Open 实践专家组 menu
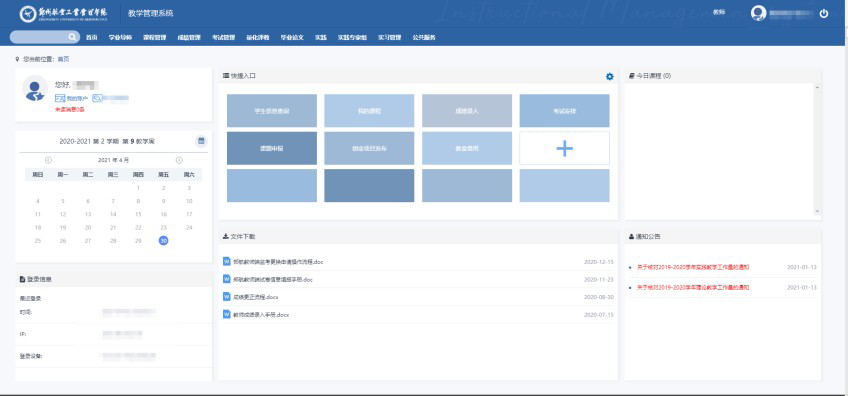Image resolution: width=848 pixels, height=396 pixels. pyautogui.click(x=352, y=38)
